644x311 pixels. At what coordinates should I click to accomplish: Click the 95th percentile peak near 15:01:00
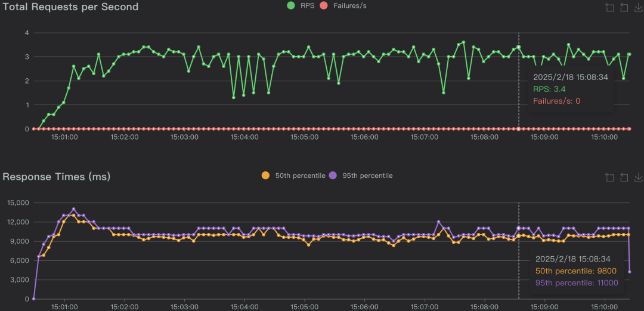tap(74, 209)
